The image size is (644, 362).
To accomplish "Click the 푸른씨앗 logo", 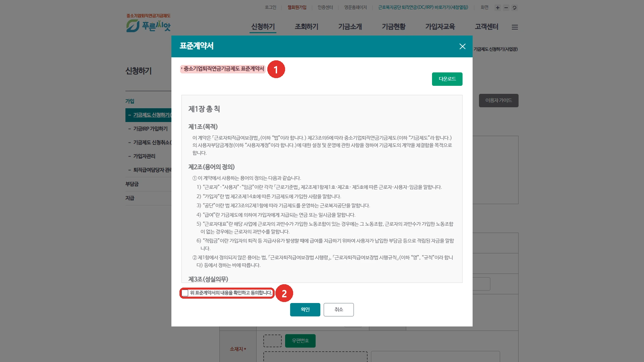I will coord(149,23).
